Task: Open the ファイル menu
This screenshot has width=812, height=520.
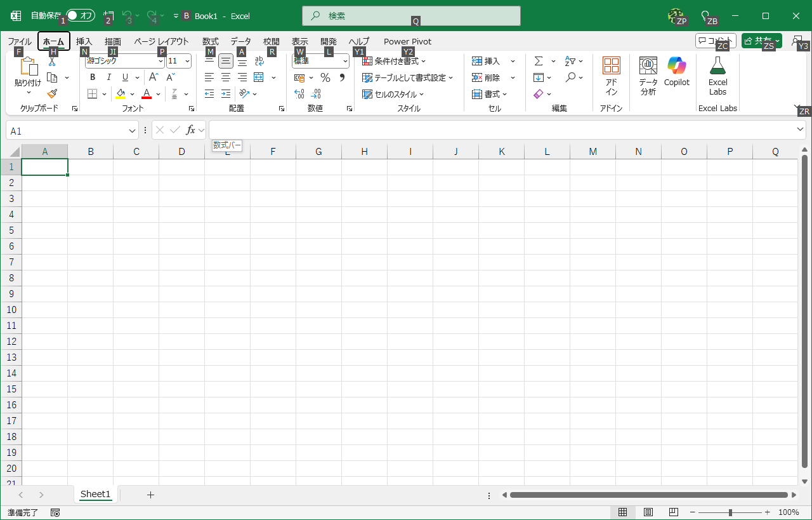Action: 20,41
